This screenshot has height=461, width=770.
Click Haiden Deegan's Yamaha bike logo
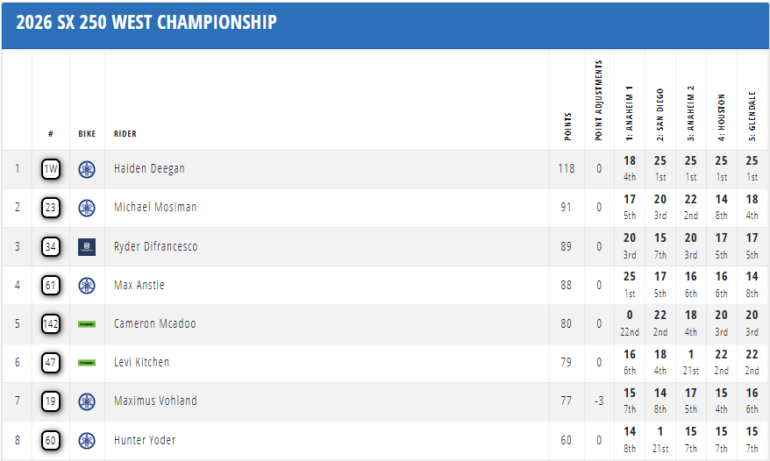point(87,169)
